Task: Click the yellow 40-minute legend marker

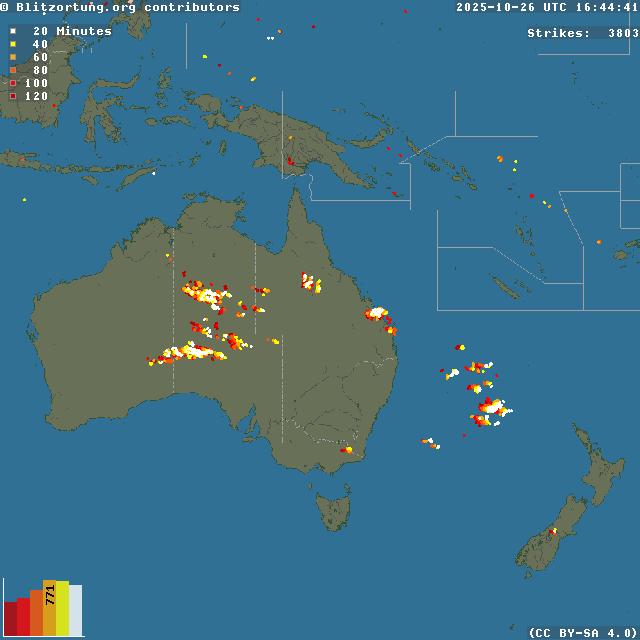Action: [13, 44]
